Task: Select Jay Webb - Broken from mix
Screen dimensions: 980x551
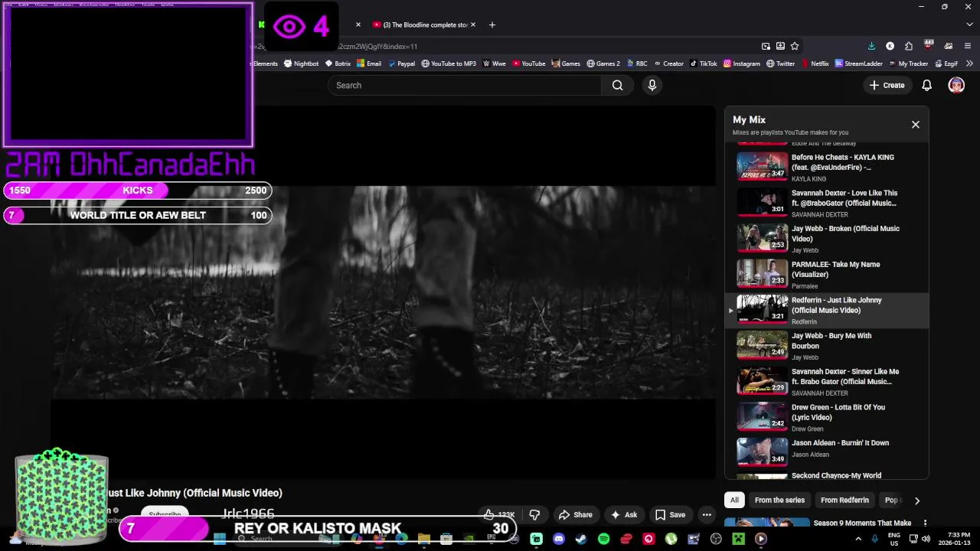Action: (827, 239)
